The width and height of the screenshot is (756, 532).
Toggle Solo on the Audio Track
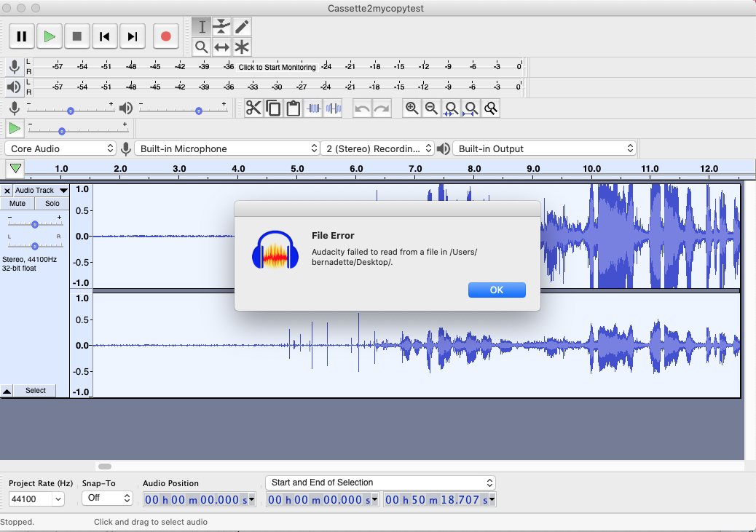pyautogui.click(x=52, y=203)
